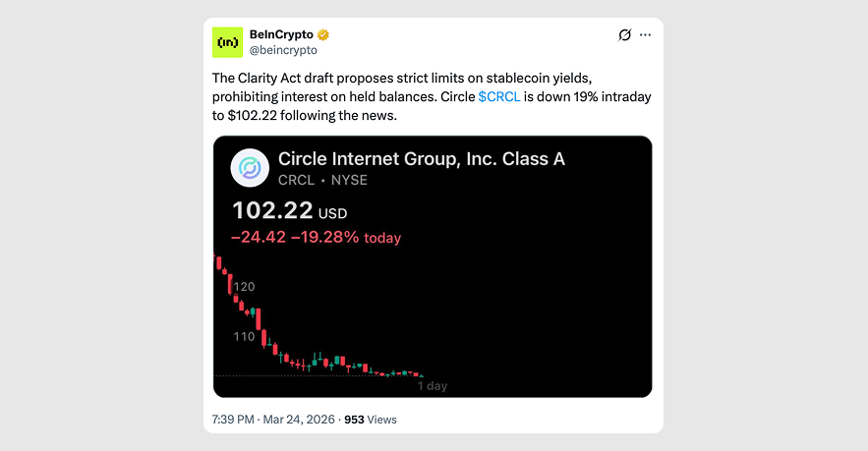Click the 110 price axis label

[x=244, y=337]
